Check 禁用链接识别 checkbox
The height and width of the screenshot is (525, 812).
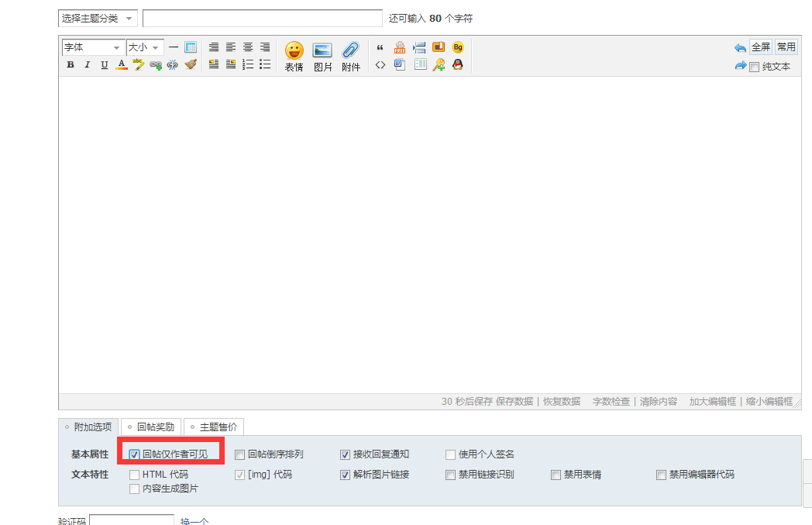pyautogui.click(x=450, y=475)
